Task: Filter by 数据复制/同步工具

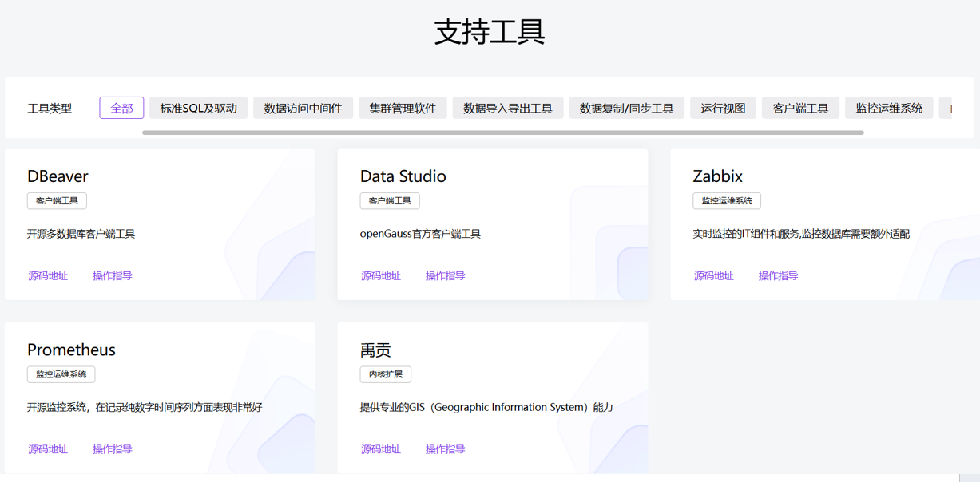Action: (627, 108)
